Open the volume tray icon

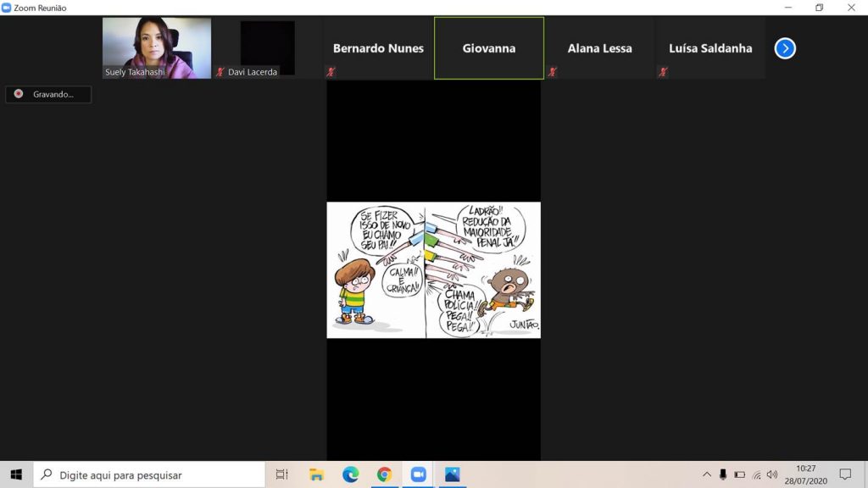coord(772,474)
